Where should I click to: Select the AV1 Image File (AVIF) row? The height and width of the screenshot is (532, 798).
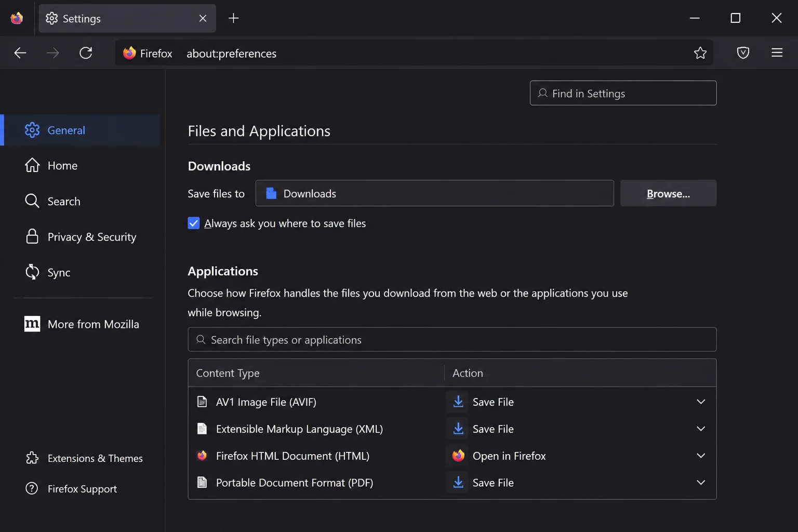452,402
